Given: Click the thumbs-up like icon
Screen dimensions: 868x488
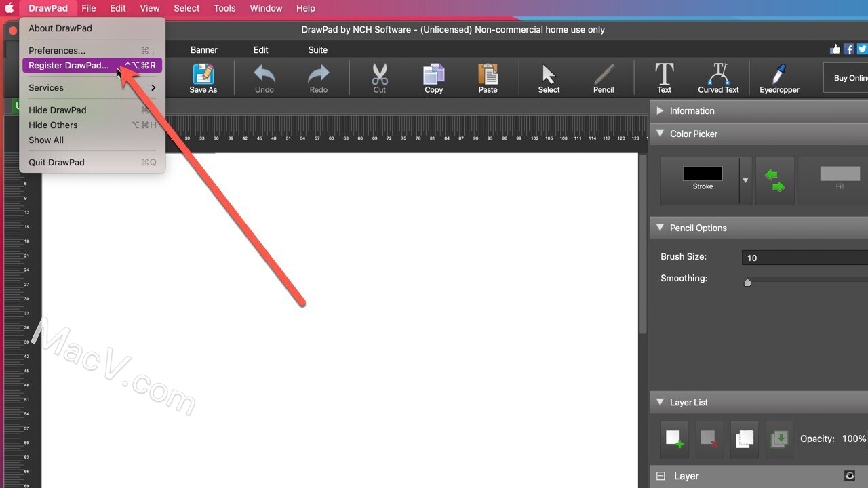Looking at the screenshot, I should (835, 49).
